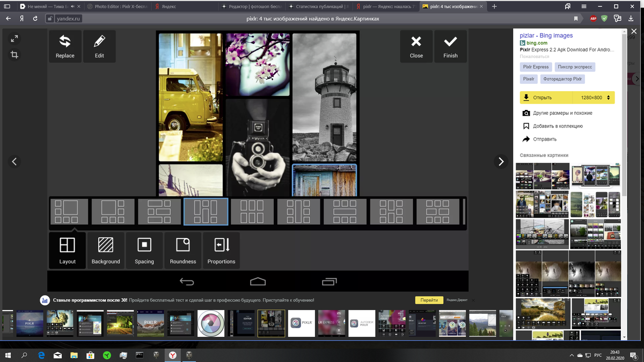Switch to the 'Статистика публикаций' tab

coord(318,6)
